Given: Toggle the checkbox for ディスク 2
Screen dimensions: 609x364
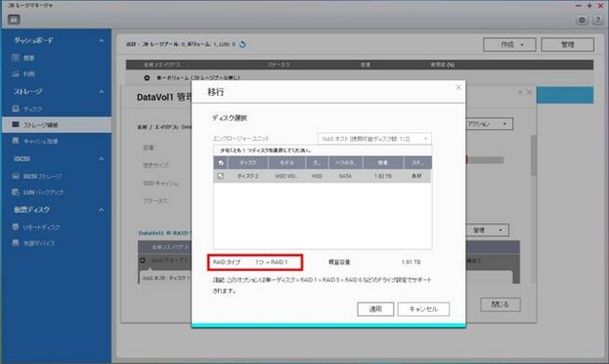Looking at the screenshot, I should click(221, 176).
